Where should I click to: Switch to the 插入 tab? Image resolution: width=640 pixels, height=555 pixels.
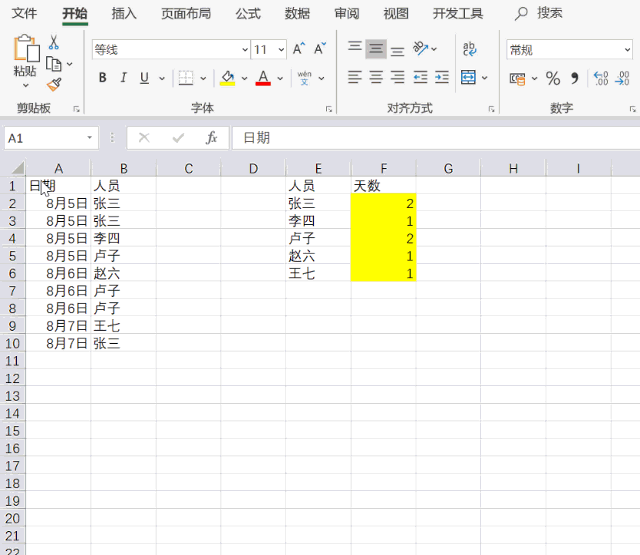coord(124,13)
